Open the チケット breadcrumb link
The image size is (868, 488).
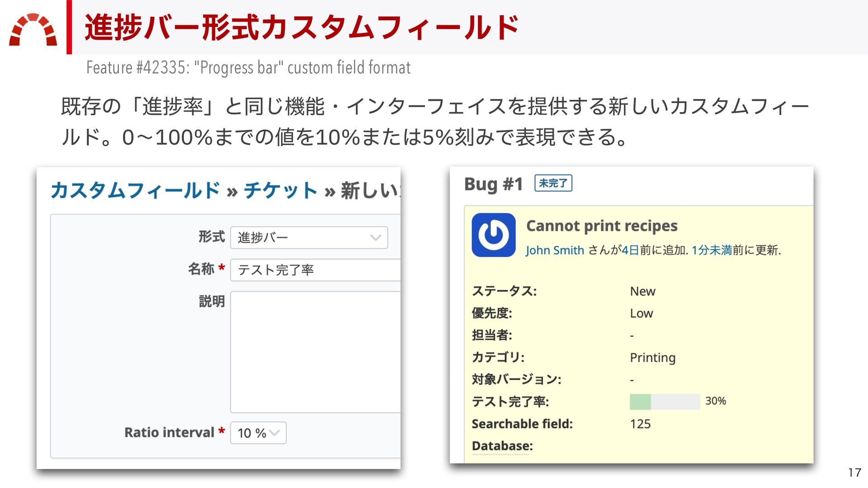[x=280, y=191]
